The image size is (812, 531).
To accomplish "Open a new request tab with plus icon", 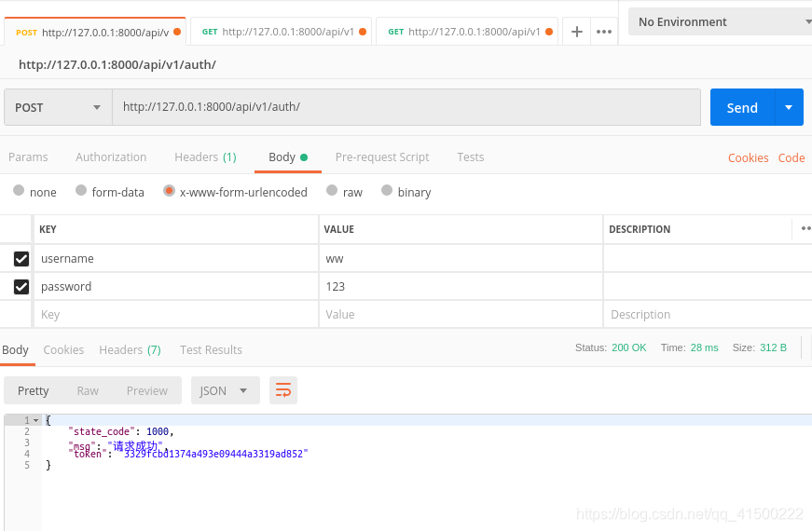I will [x=576, y=32].
